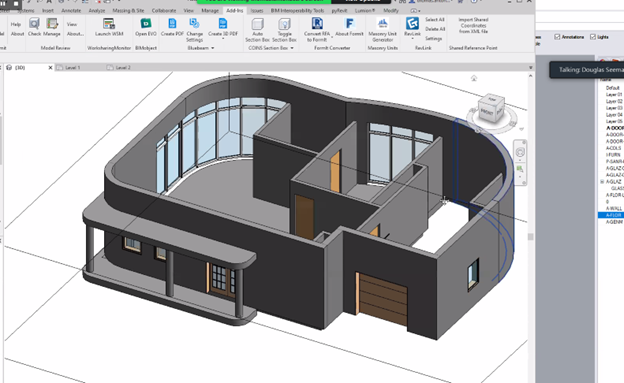This screenshot has width=624, height=383.
Task: Select the Default layer row
Action: 612,88
